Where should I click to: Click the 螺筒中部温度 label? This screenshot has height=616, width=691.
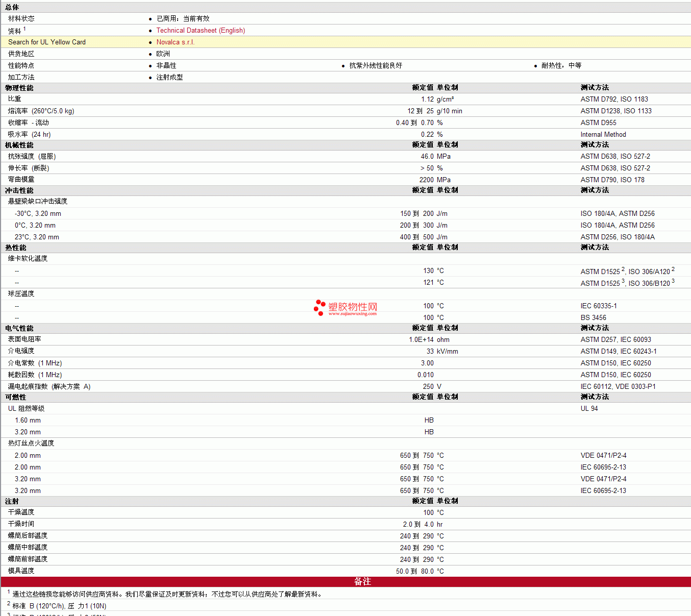(28, 547)
